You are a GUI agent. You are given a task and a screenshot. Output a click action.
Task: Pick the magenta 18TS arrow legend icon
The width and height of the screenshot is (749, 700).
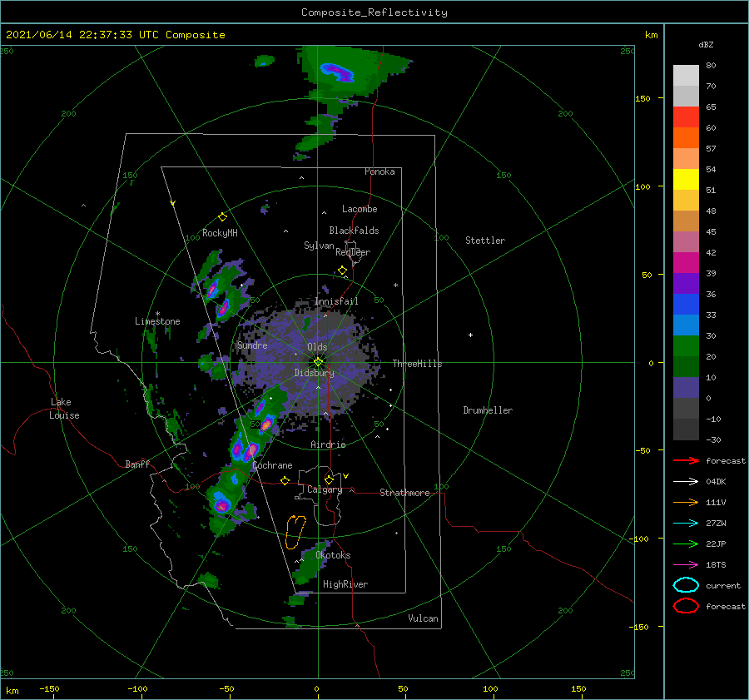(686, 565)
